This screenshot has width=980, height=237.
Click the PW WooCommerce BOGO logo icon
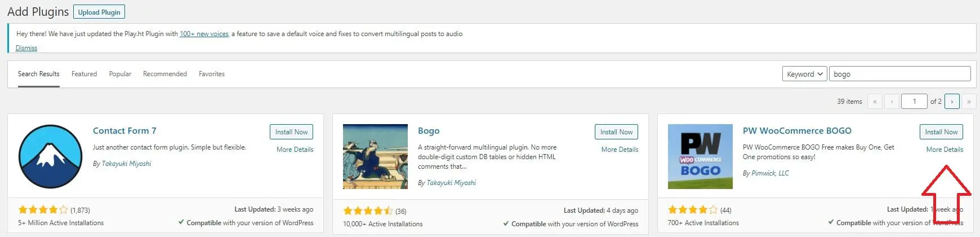tap(700, 156)
